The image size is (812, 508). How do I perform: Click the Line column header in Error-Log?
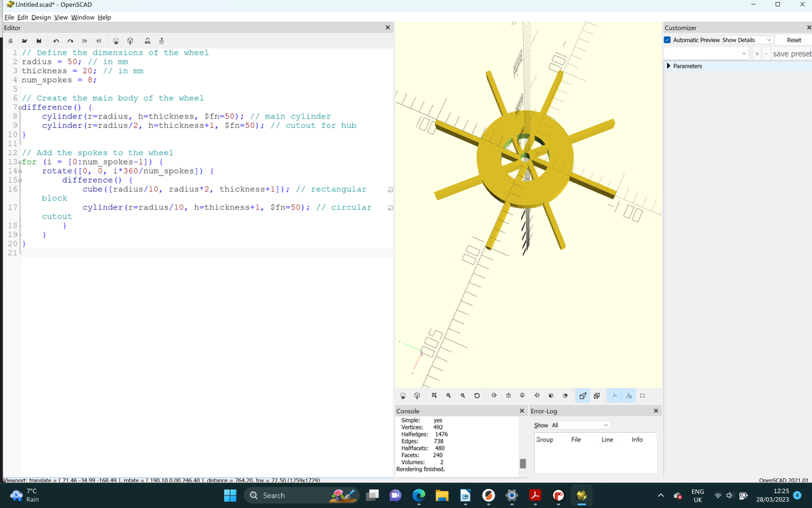608,440
